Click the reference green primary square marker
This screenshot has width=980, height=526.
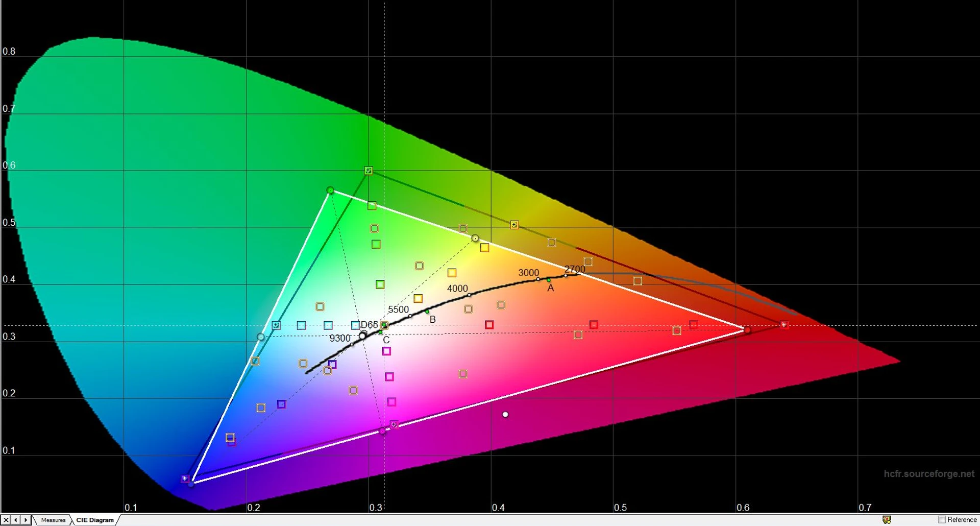pos(369,171)
